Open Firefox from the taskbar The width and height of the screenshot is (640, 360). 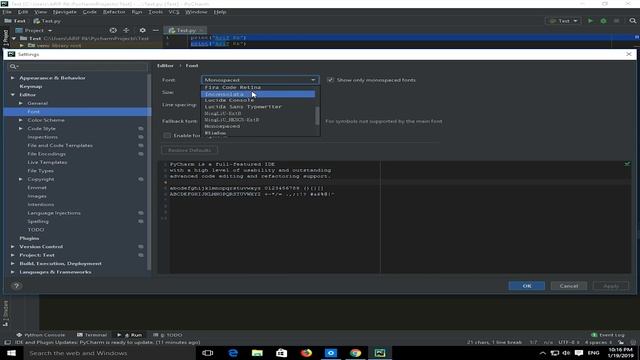(x=306, y=353)
